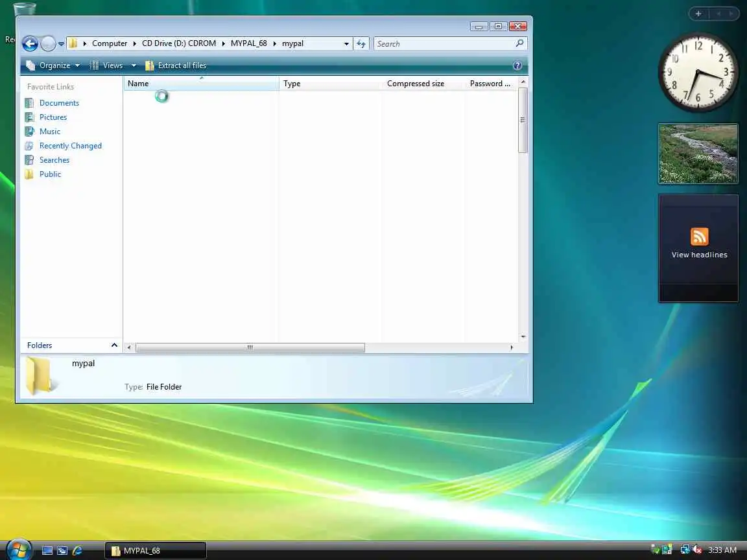Select CD Drive (D:) CDROM breadcrumb
Image resolution: width=747 pixels, height=560 pixels.
coord(179,43)
